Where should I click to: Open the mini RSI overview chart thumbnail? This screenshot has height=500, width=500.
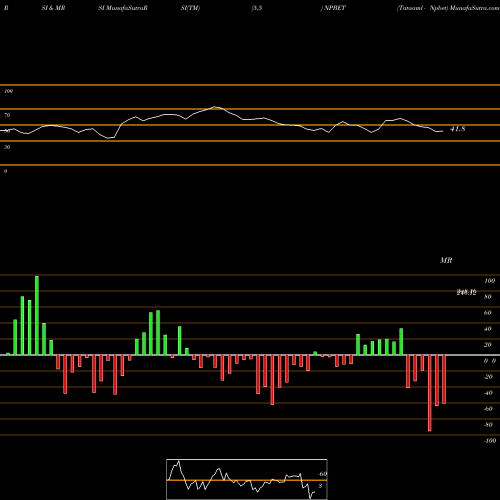pyautogui.click(x=247, y=479)
